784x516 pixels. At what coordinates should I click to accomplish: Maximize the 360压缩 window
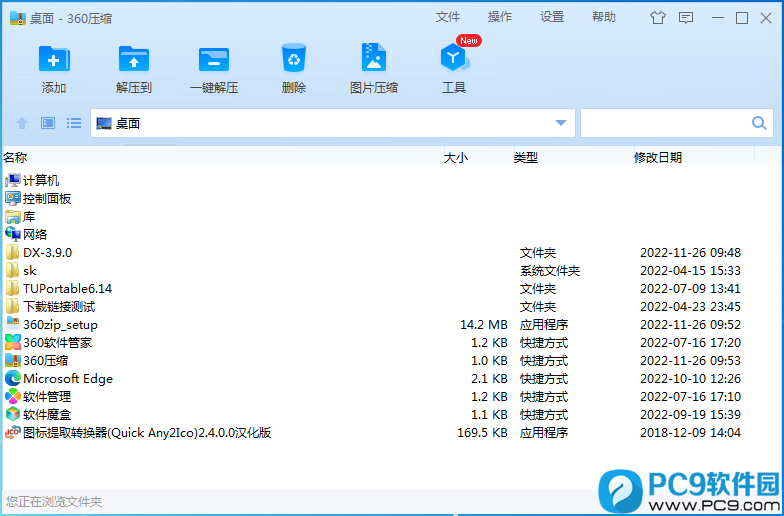742,18
